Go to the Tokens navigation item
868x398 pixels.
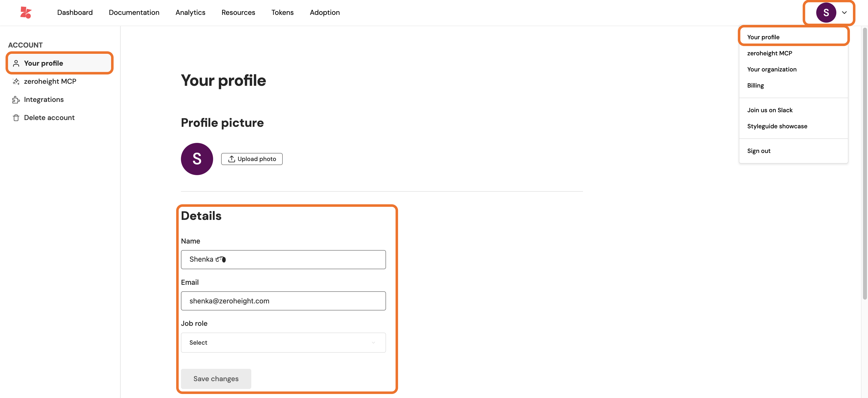click(282, 13)
